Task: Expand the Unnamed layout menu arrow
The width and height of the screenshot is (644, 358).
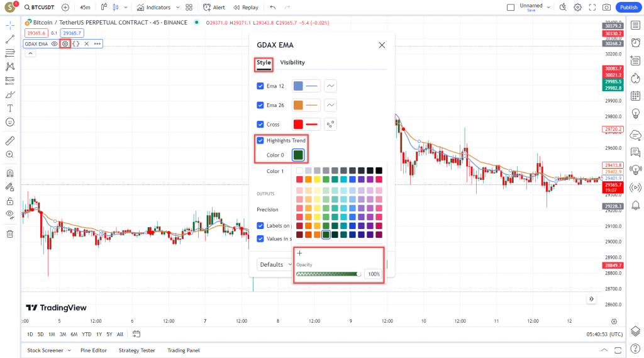Action: [x=548, y=8]
